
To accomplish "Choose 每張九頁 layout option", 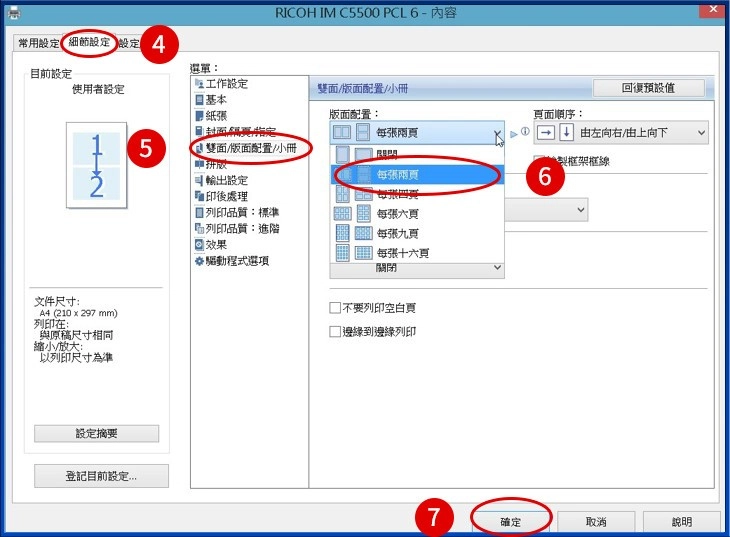I will [x=417, y=233].
